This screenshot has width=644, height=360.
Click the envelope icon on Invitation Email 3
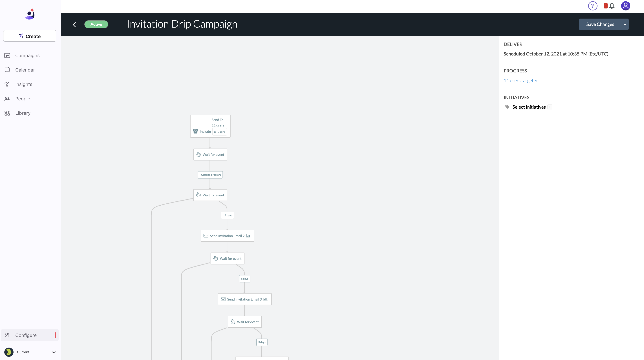[223, 299]
